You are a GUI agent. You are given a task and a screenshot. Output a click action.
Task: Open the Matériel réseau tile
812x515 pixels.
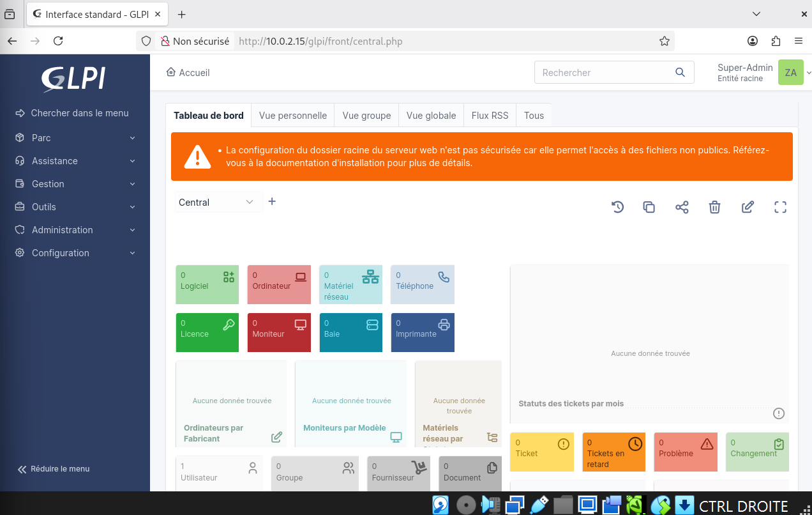click(350, 284)
